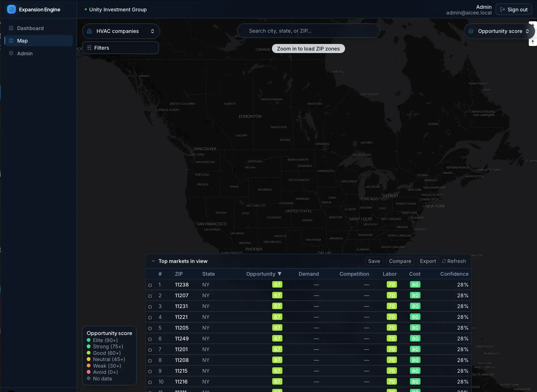Click the admin@aicee.local account email

tap(469, 13)
